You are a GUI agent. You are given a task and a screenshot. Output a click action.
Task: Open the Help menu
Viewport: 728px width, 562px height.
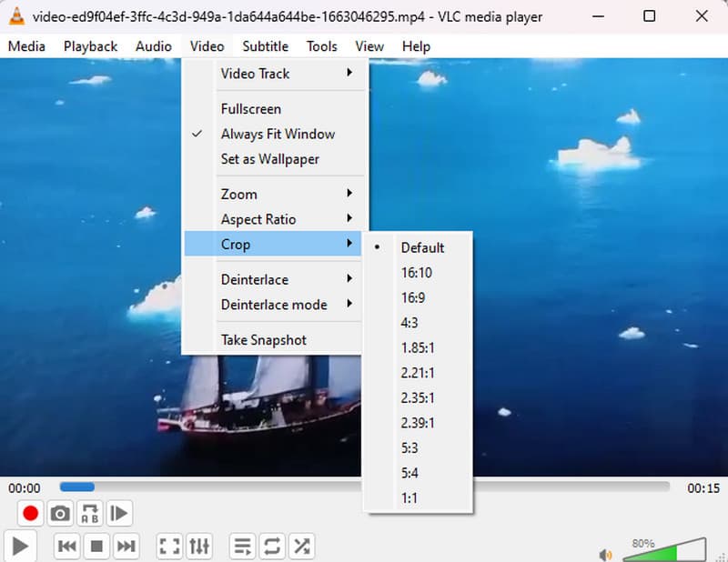pos(416,46)
